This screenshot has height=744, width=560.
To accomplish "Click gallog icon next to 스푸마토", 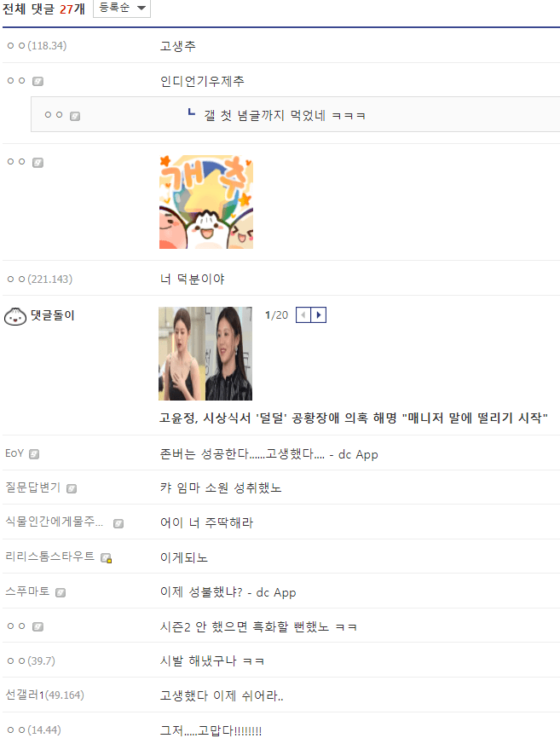I will (x=61, y=592).
